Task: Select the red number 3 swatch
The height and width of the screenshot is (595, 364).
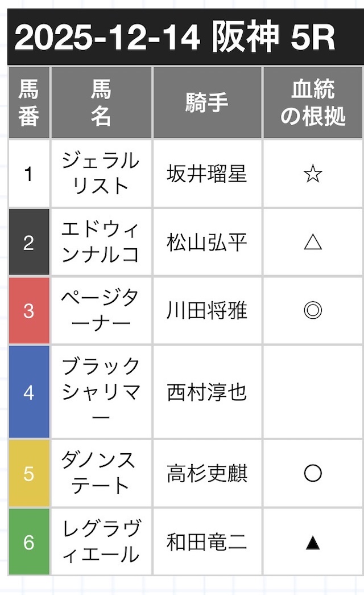Action: [x=29, y=311]
